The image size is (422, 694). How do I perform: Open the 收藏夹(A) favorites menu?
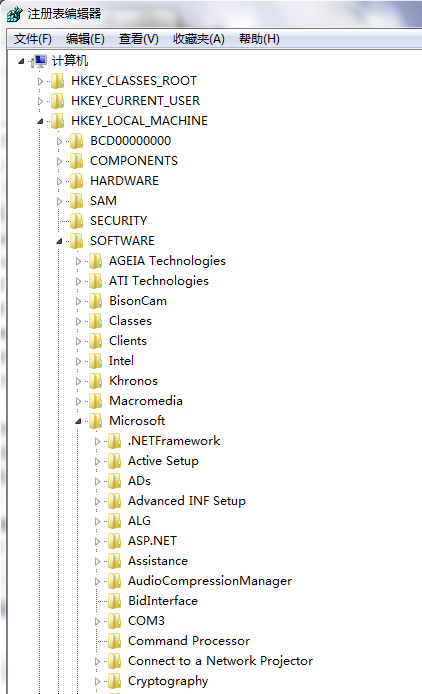[199, 39]
